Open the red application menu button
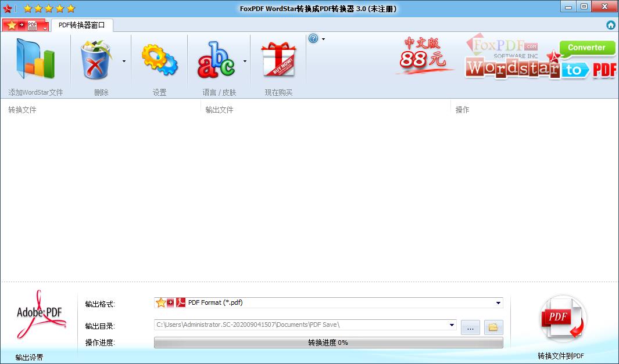Viewport: 619px width, 364px height. 25,26
